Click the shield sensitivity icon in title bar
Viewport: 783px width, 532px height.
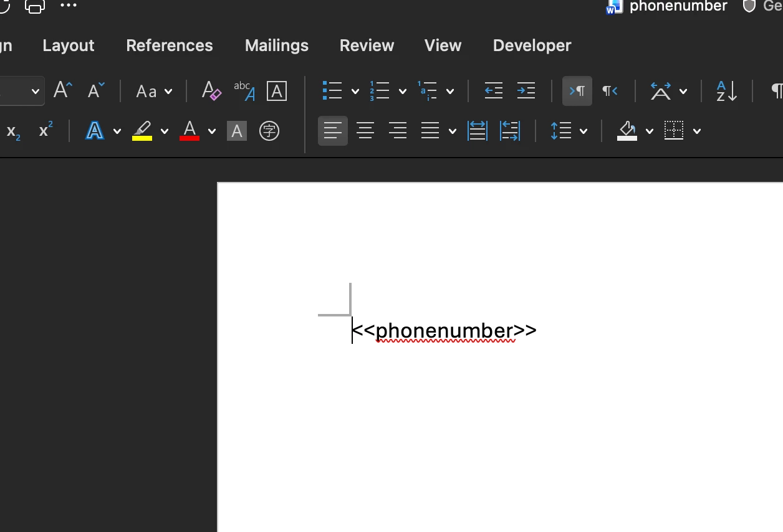pyautogui.click(x=749, y=6)
